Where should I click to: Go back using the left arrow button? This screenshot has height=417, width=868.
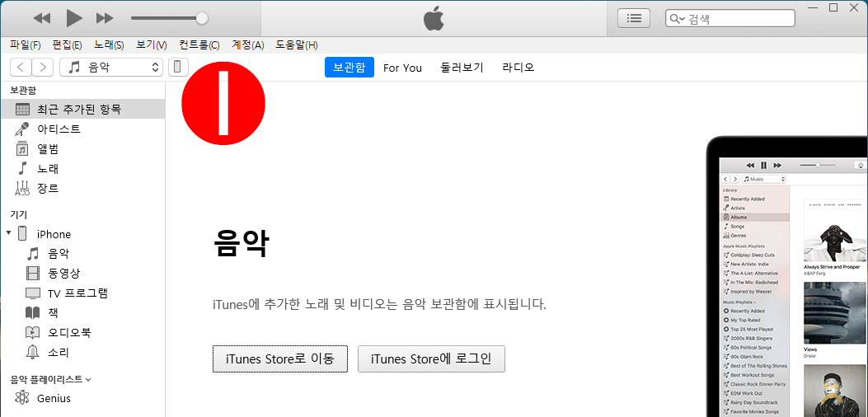(x=21, y=68)
